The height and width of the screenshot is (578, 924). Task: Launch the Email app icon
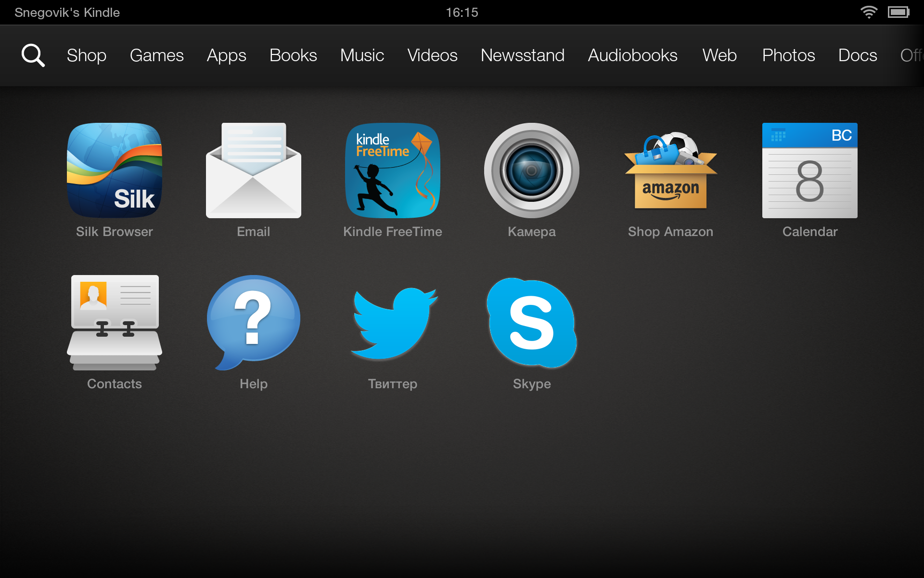pyautogui.click(x=253, y=171)
